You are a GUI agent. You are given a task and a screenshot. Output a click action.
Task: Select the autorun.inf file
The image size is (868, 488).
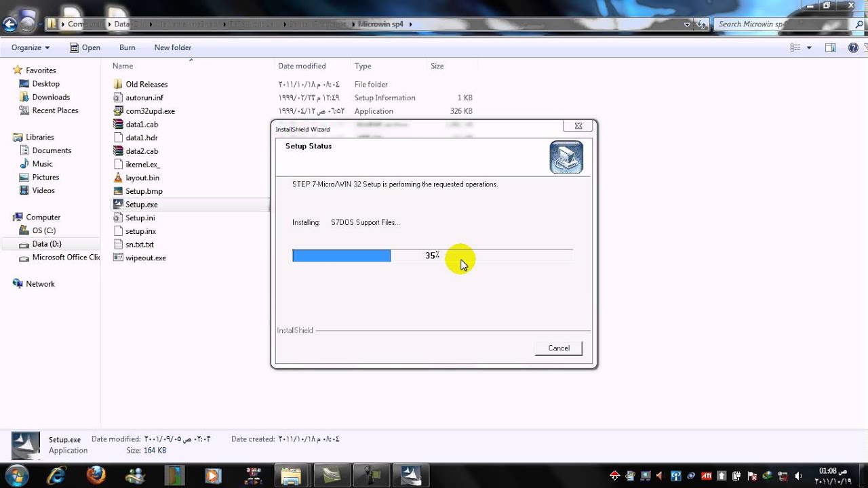tap(144, 98)
